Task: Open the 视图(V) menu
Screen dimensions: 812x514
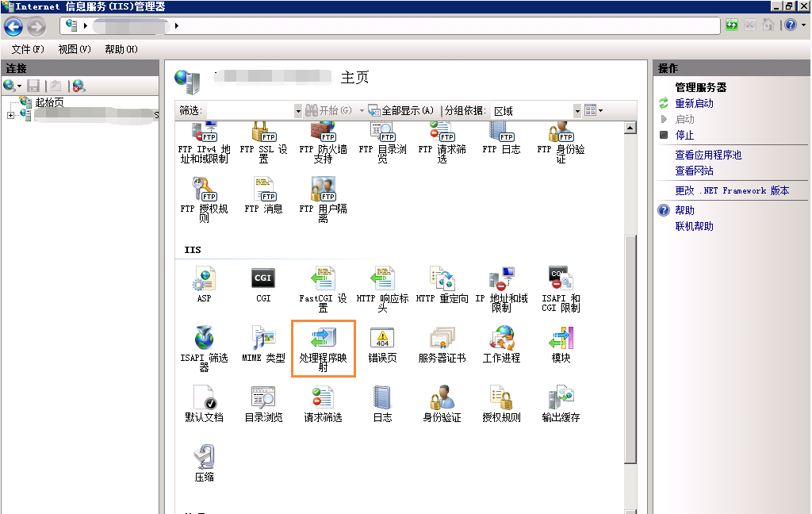Action: pyautogui.click(x=75, y=49)
